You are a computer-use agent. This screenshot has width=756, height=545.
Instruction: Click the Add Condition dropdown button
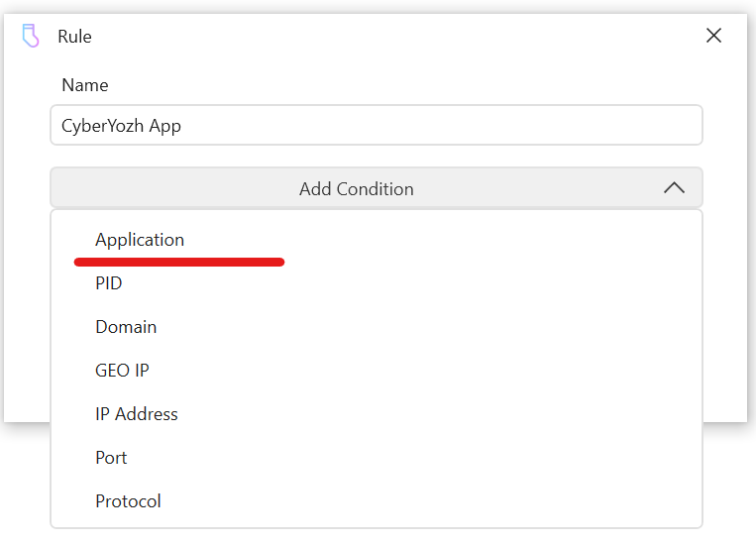[x=377, y=188]
